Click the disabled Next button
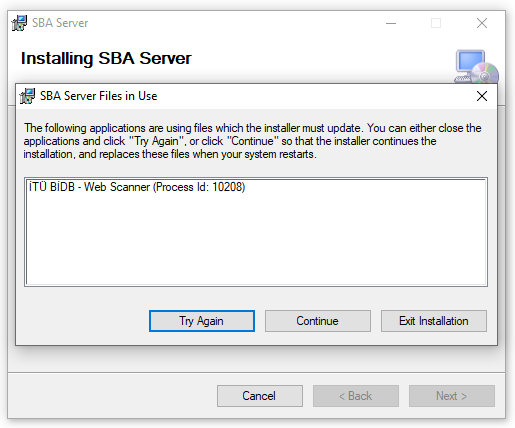Viewport: 515px width, 428px height. tap(452, 396)
